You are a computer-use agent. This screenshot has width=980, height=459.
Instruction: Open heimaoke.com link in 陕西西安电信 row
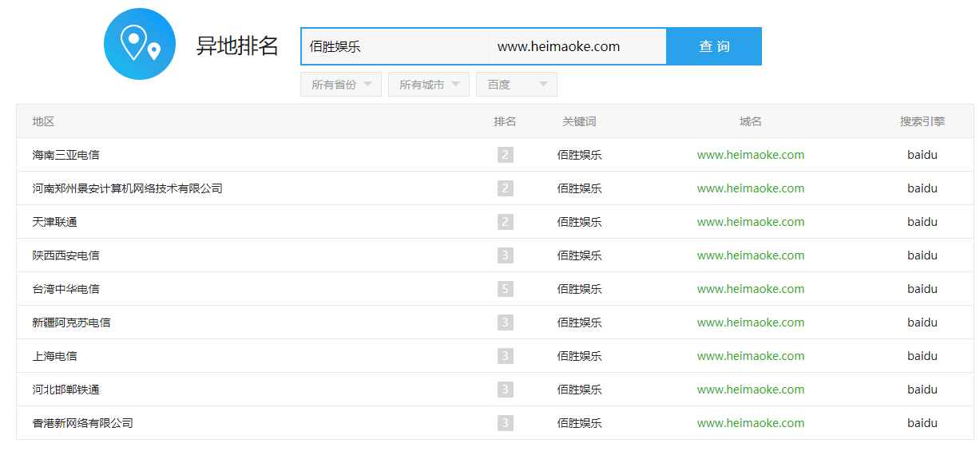tap(751, 255)
